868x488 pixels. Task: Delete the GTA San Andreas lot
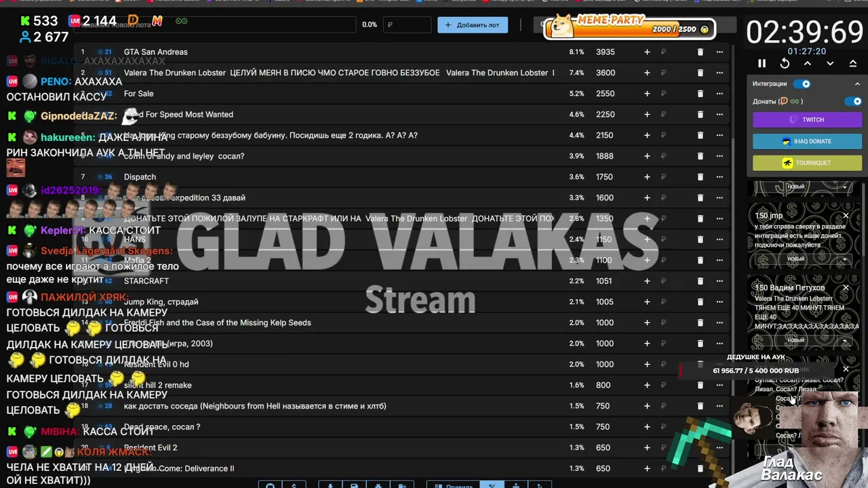point(701,52)
